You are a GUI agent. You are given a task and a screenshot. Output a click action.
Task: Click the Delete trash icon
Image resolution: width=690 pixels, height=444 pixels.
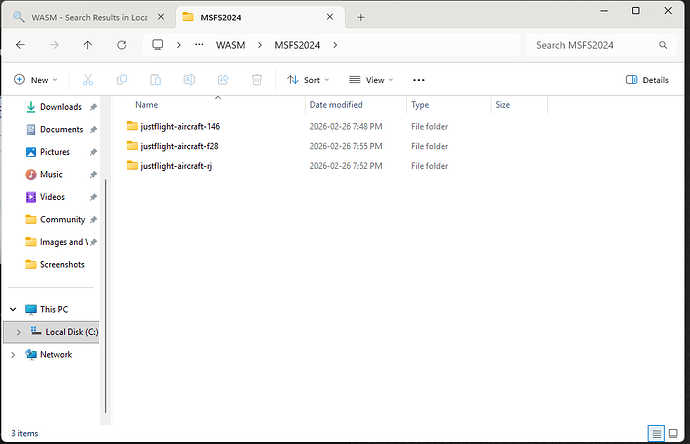click(257, 80)
